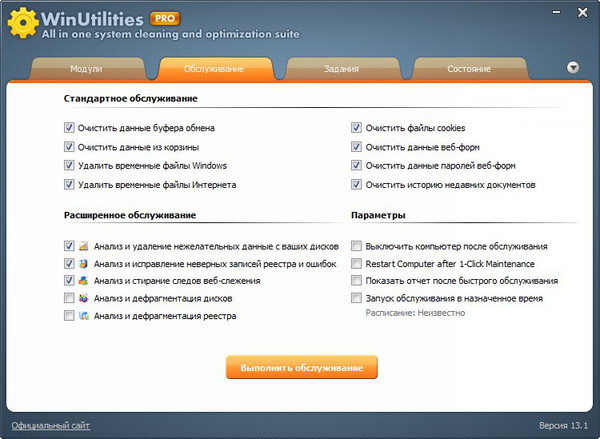Open the Задания tab
Viewport: 600px width, 439px height.
click(341, 69)
